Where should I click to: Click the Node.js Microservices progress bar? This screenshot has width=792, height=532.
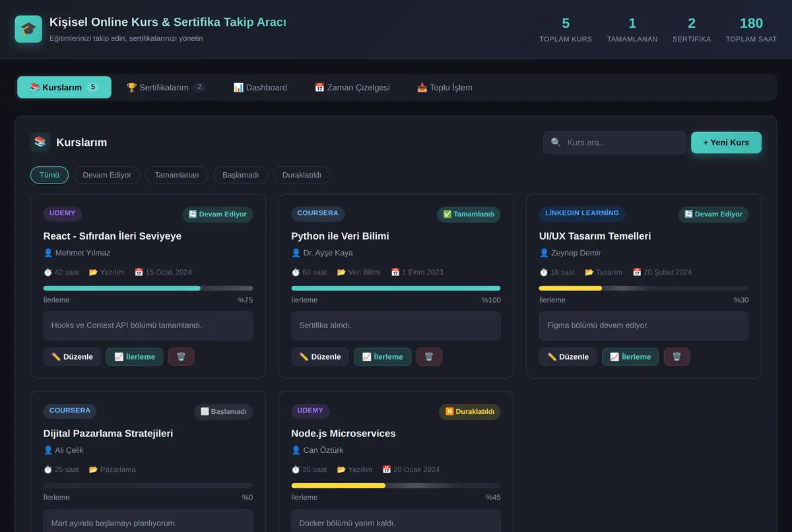point(396,486)
